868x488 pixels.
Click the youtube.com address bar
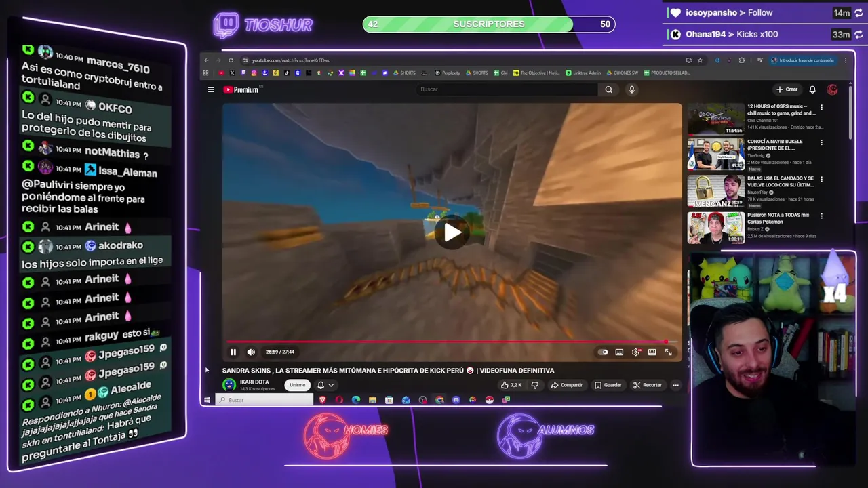[x=461, y=60]
